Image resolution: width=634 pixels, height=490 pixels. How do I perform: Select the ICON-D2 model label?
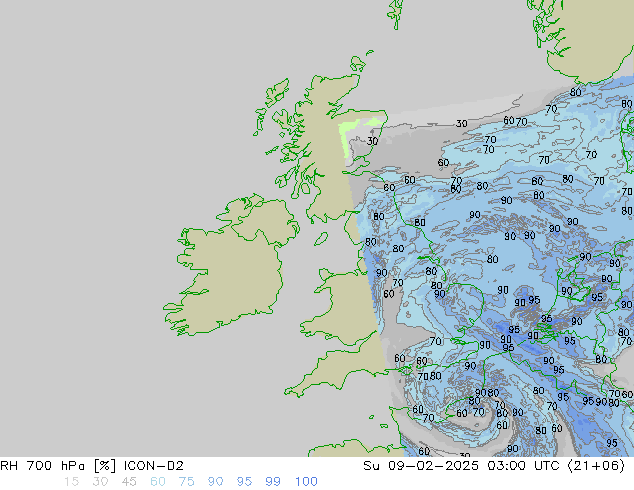tap(154, 466)
